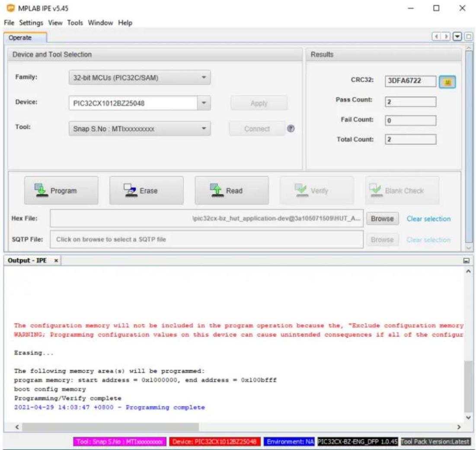Click the Erase button
Viewport: 476px width, 450px height.
point(146,190)
